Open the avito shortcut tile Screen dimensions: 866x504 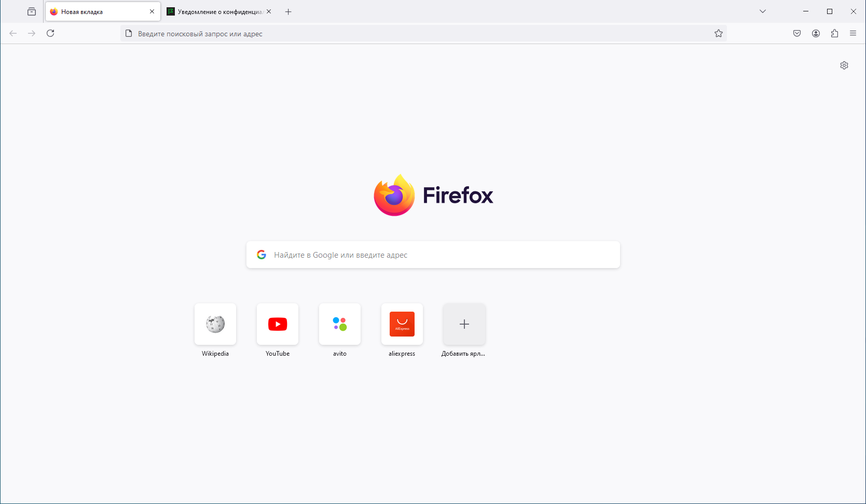340,324
